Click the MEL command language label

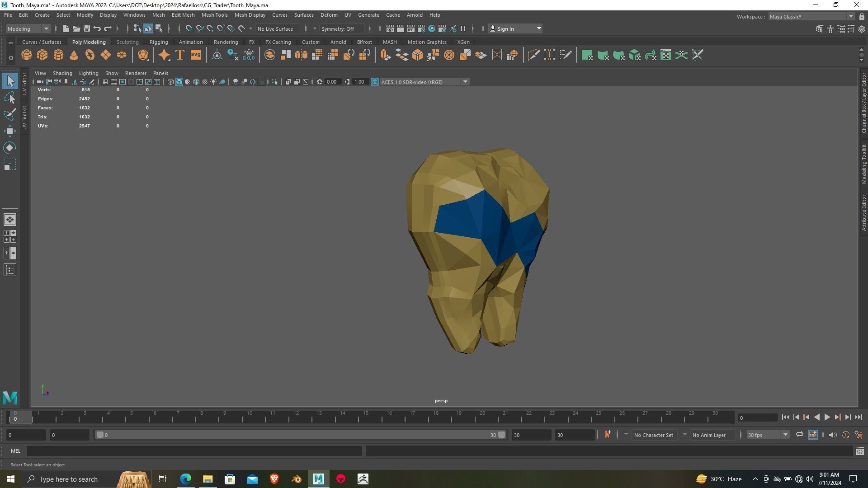tap(15, 451)
